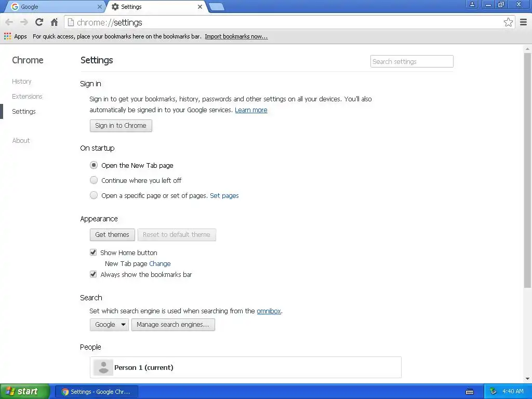Go to the Home page icon
The height and width of the screenshot is (399, 532).
54,22
